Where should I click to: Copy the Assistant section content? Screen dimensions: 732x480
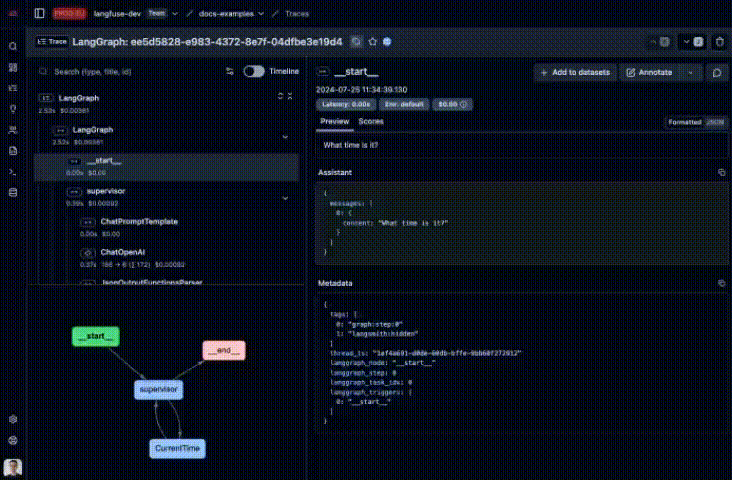(721, 173)
